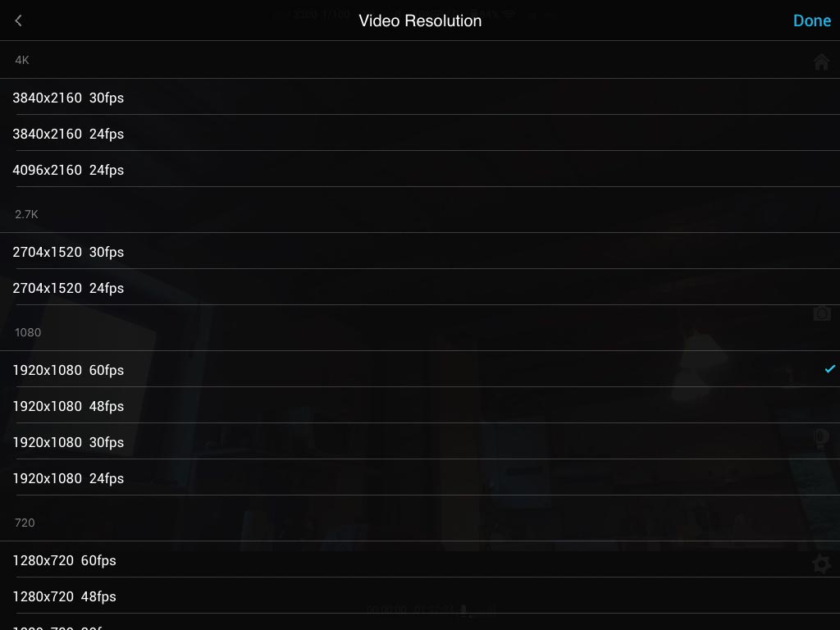Viewport: 840px width, 630px height.
Task: Click the Video Resolution title
Action: [x=420, y=21]
